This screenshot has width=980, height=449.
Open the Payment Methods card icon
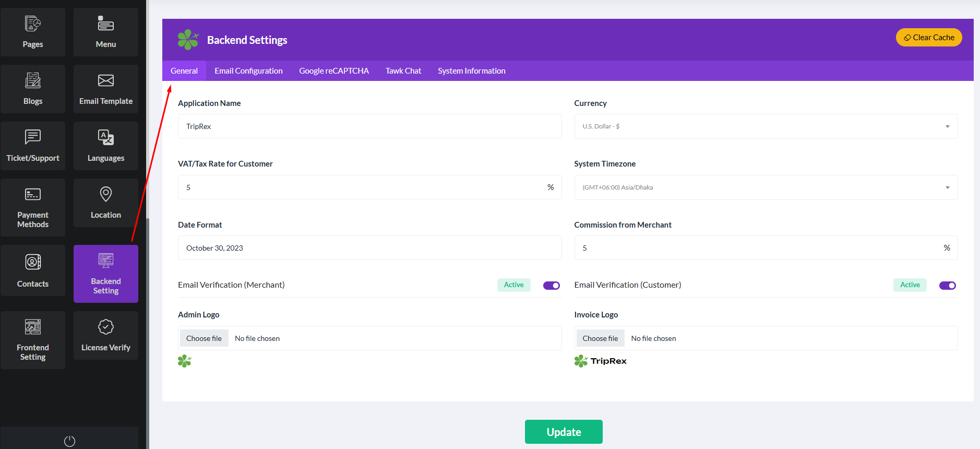tap(33, 194)
